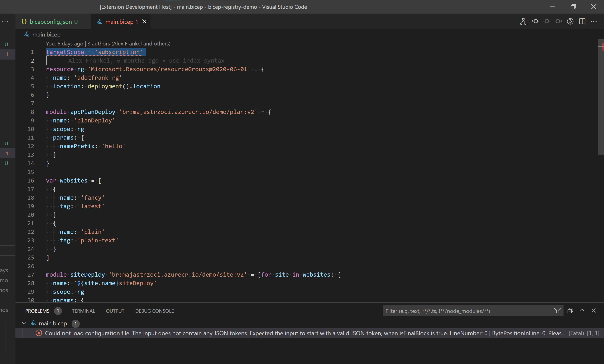The width and height of the screenshot is (604, 364).
Task: Open the Bicep visualizer tree-graph icon
Action: [x=523, y=21]
